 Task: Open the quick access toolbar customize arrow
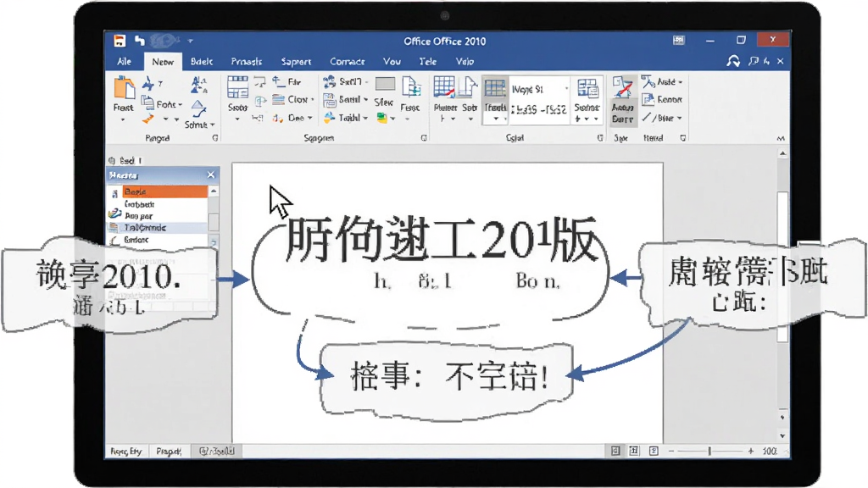click(x=190, y=41)
